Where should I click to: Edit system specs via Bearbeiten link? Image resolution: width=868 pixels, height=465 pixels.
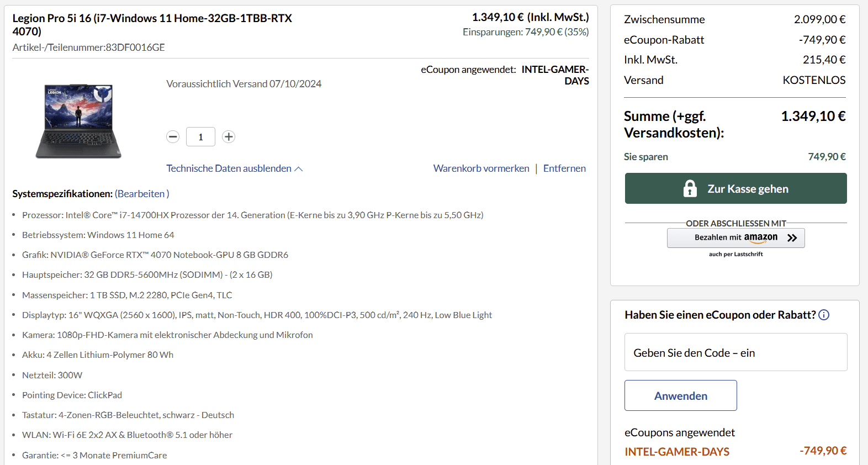(141, 194)
